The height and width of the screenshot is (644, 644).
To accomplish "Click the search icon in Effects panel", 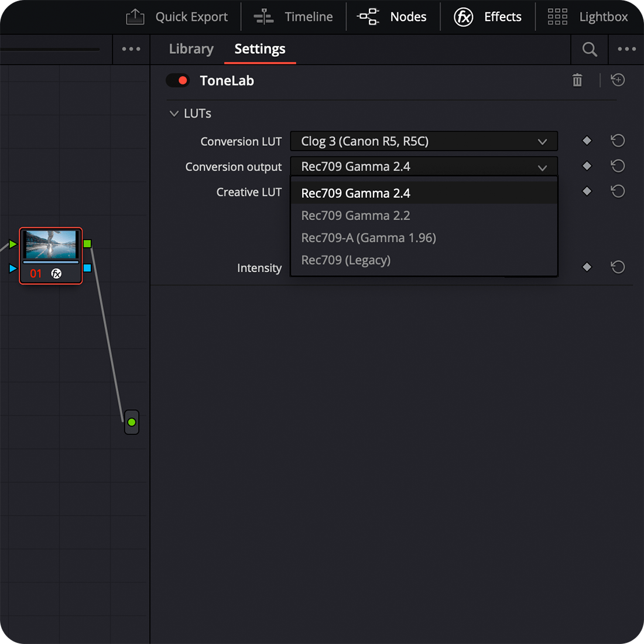I will pos(590,50).
